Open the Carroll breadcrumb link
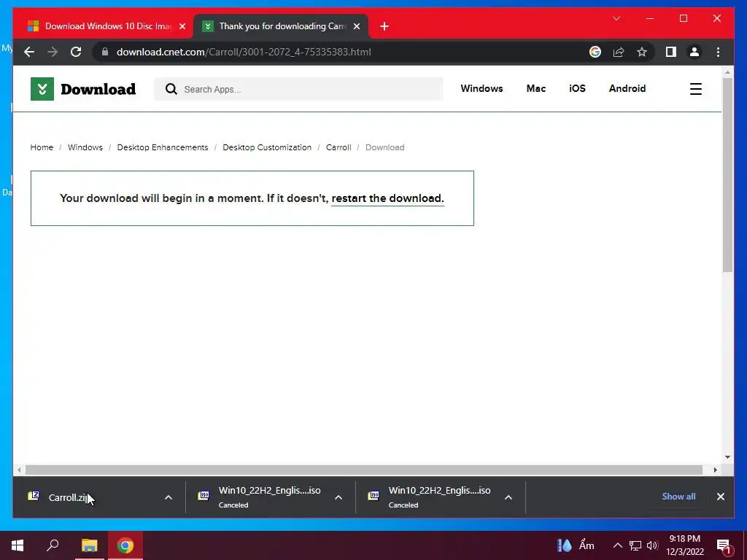Screen dimensions: 747x560 point(338,147)
